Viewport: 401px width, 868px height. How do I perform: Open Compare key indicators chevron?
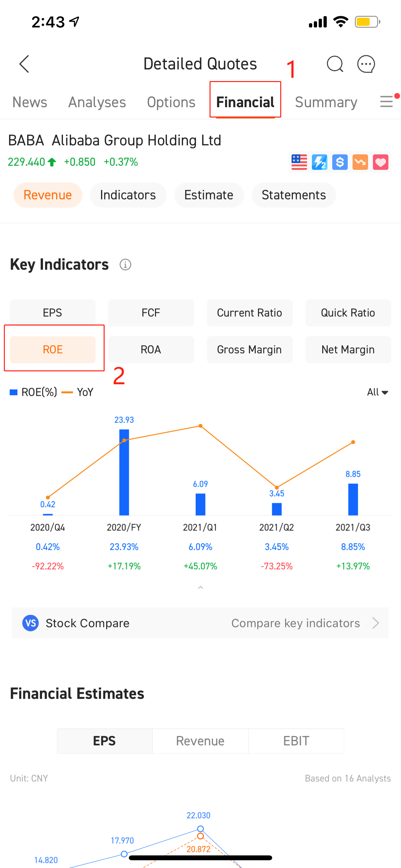pyautogui.click(x=376, y=623)
